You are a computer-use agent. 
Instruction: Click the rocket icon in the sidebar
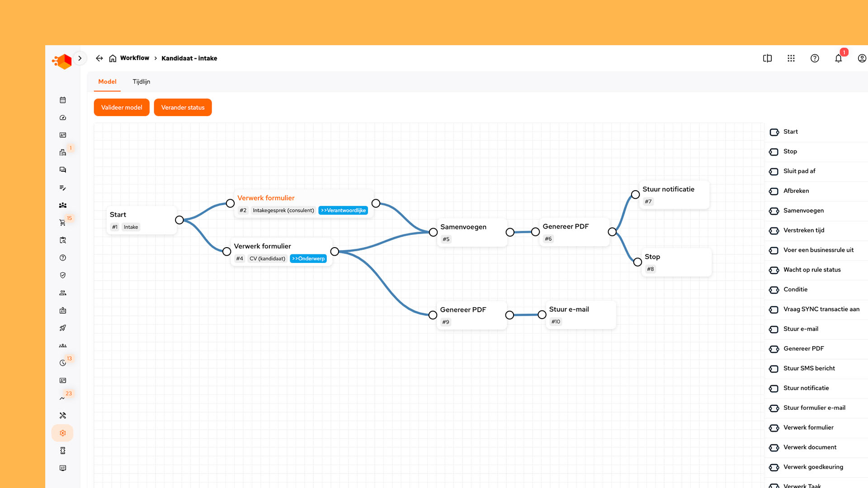click(63, 328)
